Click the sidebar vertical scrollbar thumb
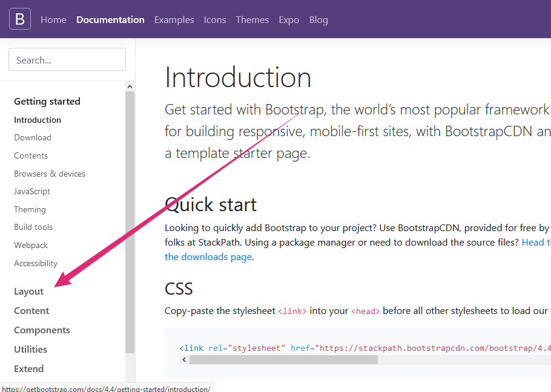 (x=130, y=222)
